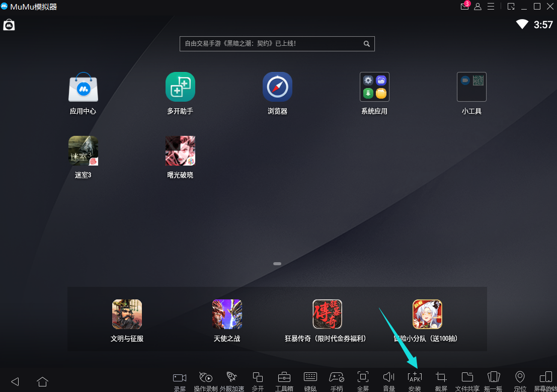Open the 系统应用 folder

pyautogui.click(x=374, y=87)
